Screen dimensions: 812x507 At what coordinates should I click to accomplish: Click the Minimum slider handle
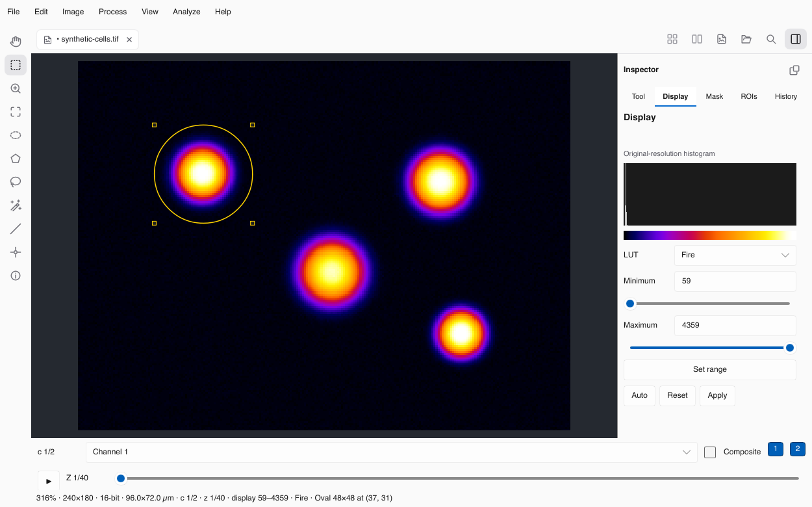click(630, 304)
